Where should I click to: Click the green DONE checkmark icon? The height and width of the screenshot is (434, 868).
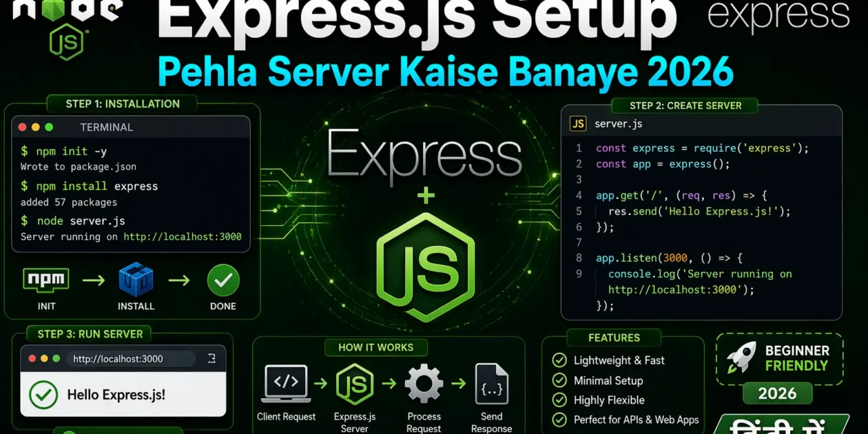tap(223, 280)
